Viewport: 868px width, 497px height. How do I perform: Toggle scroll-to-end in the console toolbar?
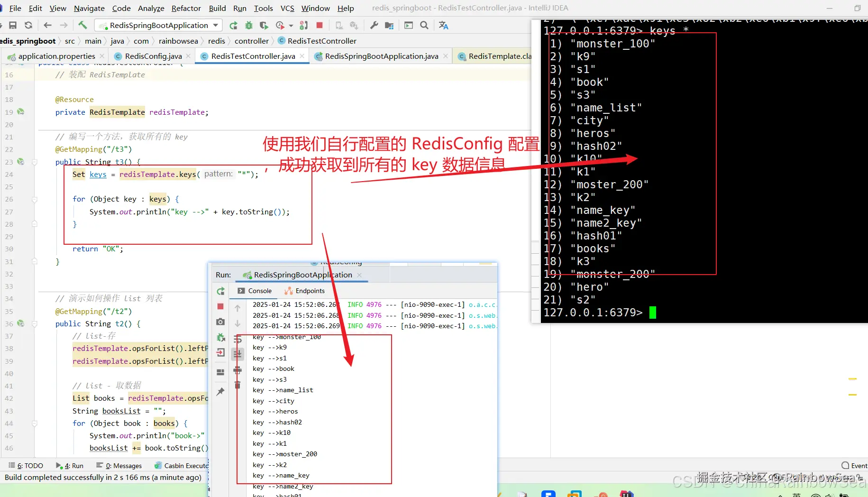click(238, 354)
